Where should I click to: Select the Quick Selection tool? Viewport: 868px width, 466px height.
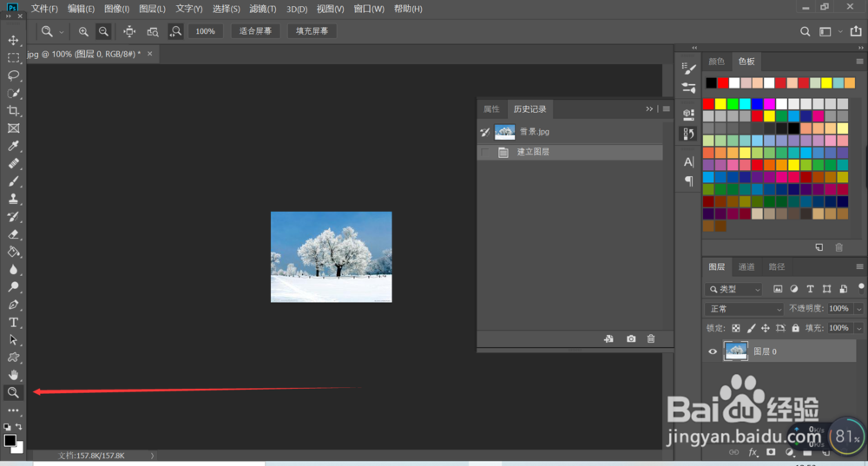[x=13, y=93]
